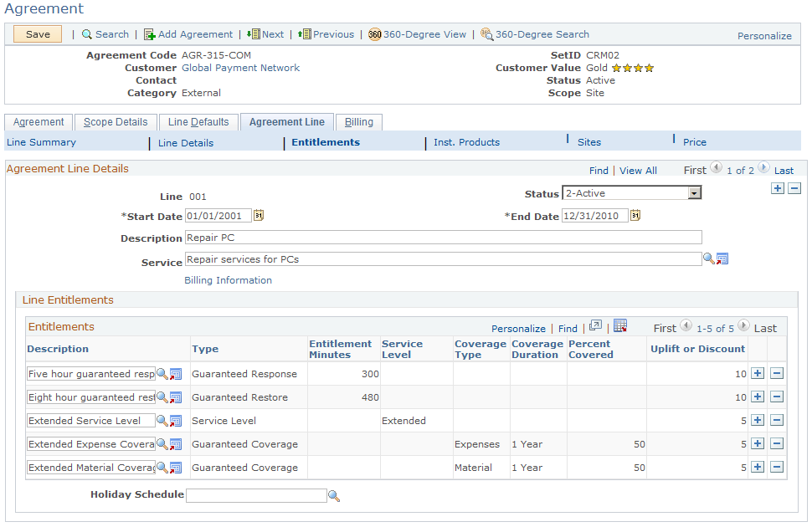Open the Start Date calendar picker
The height and width of the screenshot is (527, 812).
click(x=259, y=215)
